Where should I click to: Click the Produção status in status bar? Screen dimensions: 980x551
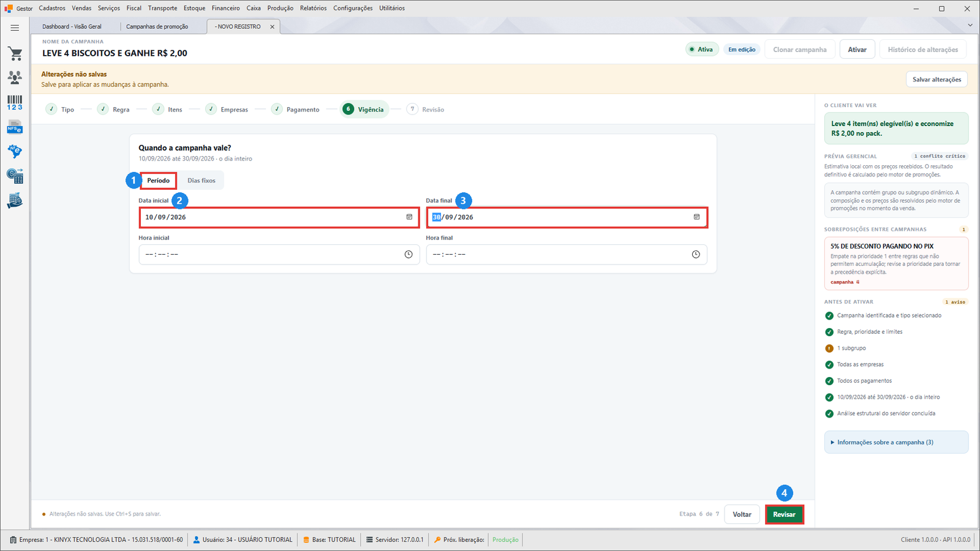coord(505,540)
